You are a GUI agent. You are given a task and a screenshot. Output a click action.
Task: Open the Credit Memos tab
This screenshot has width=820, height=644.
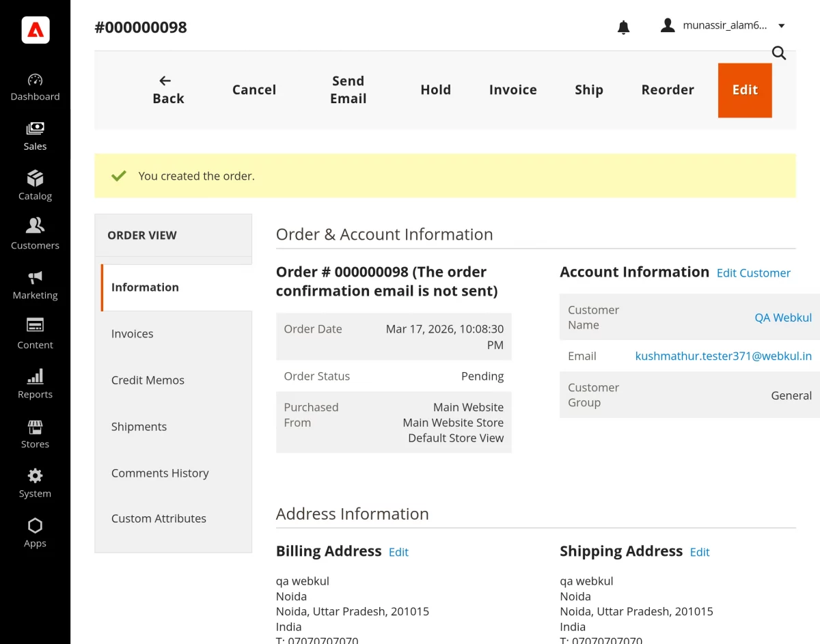point(148,380)
